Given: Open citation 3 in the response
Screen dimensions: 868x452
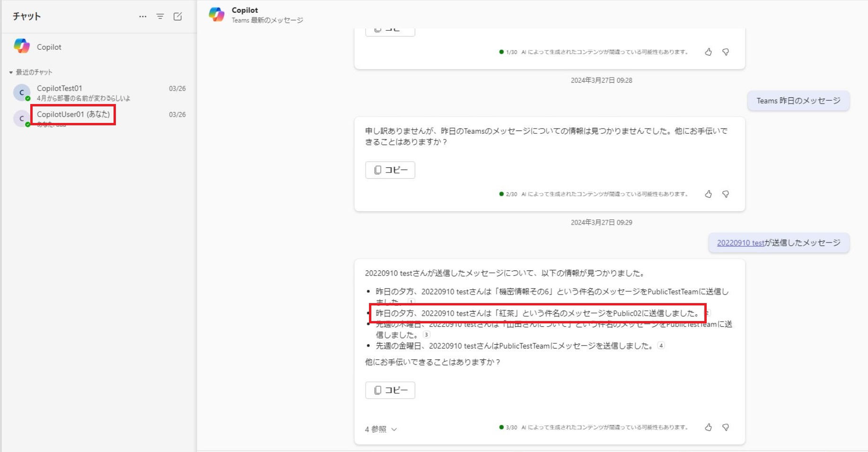Looking at the screenshot, I should click(x=426, y=335).
